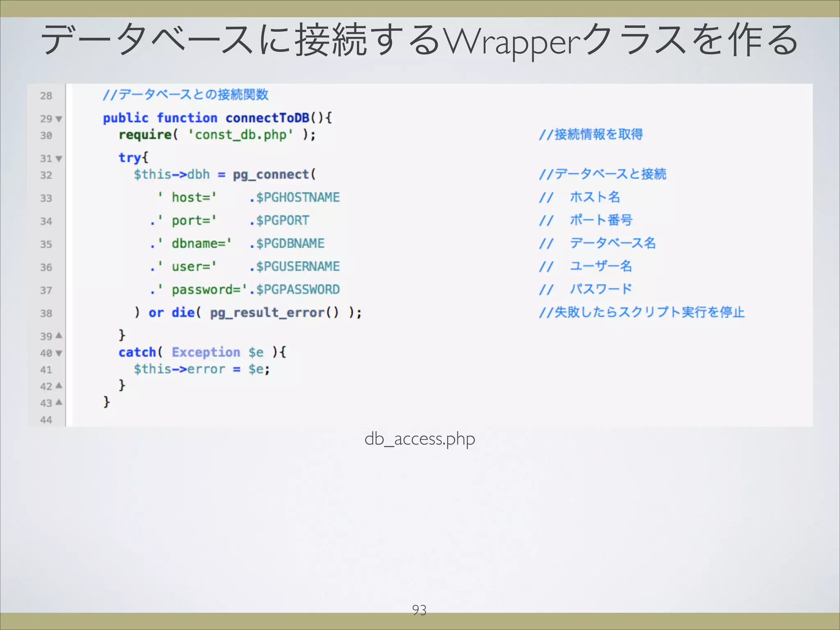The height and width of the screenshot is (630, 840).
Task: Select line number 37 in the gutter
Action: (46, 290)
